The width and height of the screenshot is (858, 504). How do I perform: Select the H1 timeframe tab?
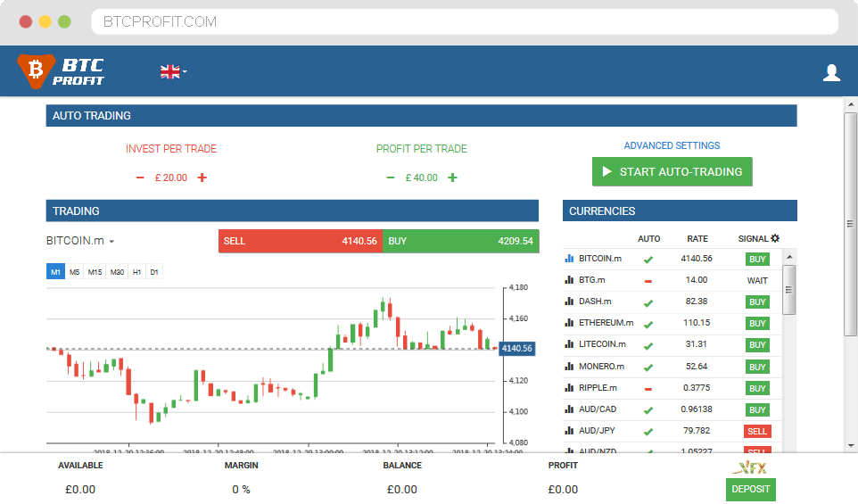coord(136,272)
